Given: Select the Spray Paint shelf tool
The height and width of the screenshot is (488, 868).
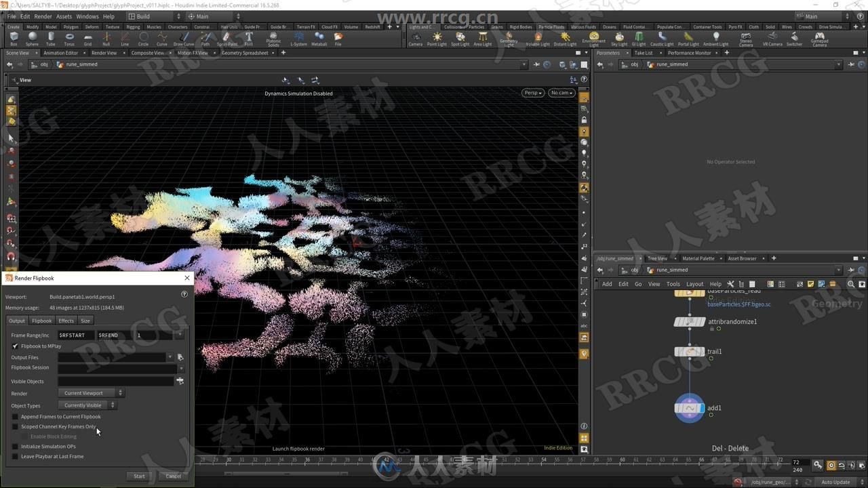Looking at the screenshot, I should [x=227, y=39].
